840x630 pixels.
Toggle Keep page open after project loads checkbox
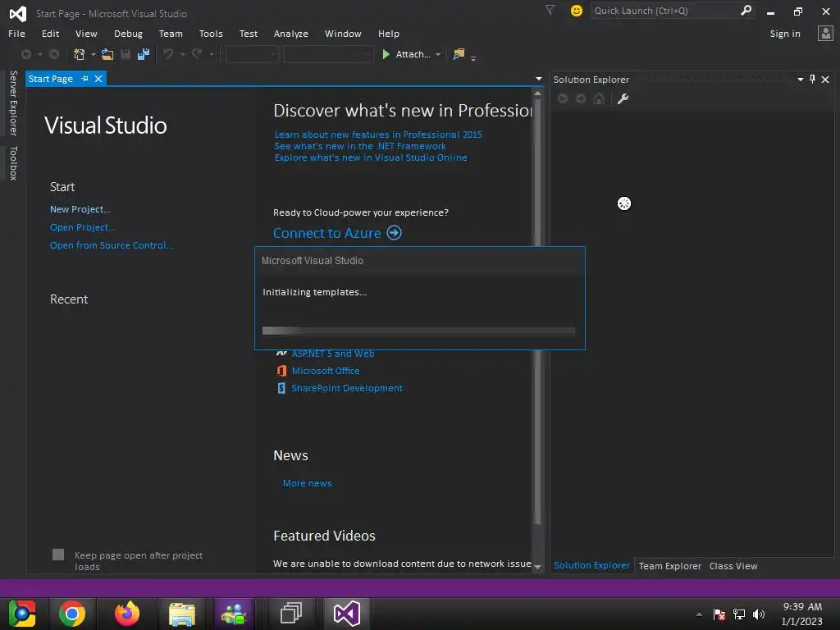coord(58,555)
